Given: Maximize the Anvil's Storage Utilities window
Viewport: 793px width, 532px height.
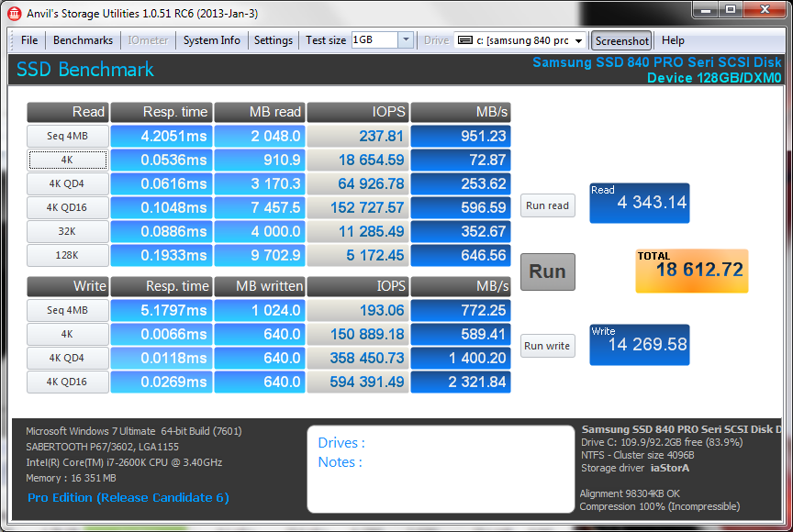Looking at the screenshot, I should point(731,9).
